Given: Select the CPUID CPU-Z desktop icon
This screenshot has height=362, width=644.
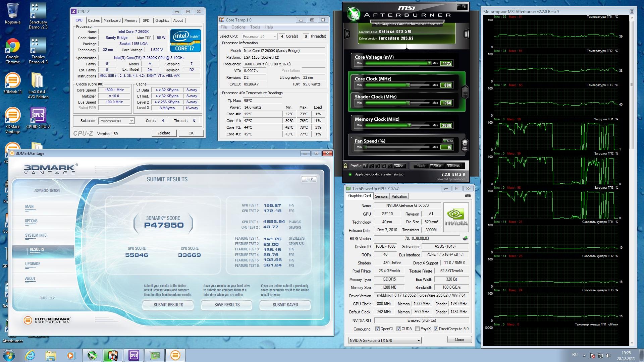Looking at the screenshot, I should (38, 118).
